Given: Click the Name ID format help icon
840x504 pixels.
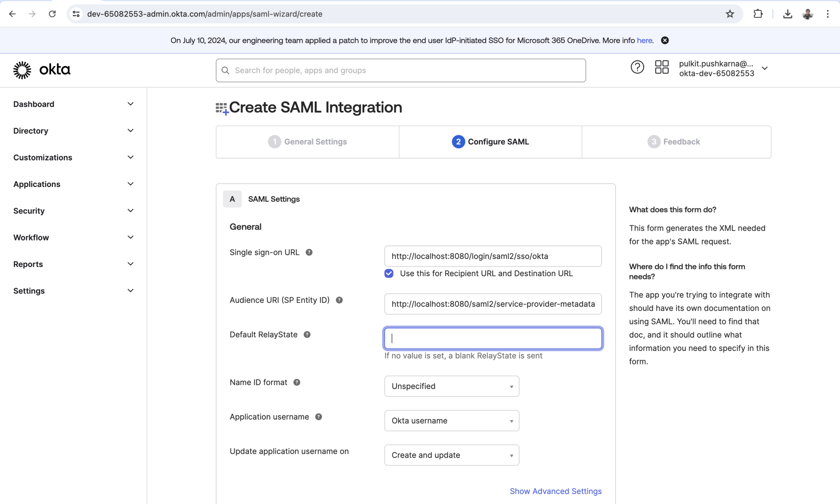Looking at the screenshot, I should [x=297, y=382].
